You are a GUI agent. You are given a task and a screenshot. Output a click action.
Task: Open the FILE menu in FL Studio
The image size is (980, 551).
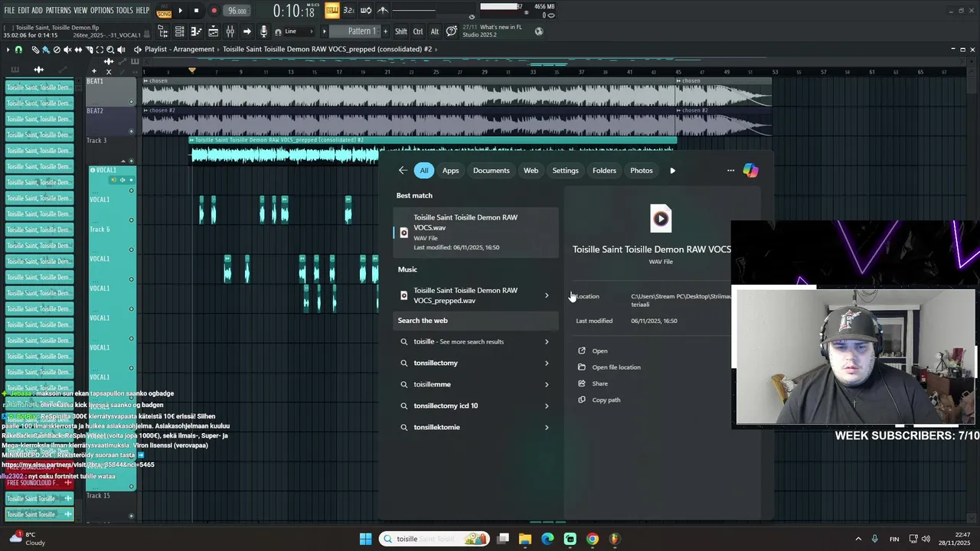coord(9,11)
